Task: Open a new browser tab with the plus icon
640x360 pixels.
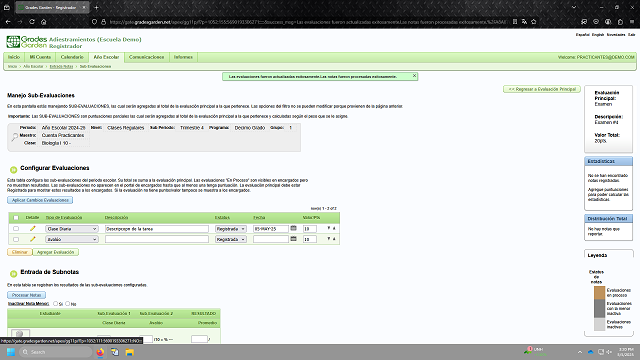Action: [x=96, y=7]
